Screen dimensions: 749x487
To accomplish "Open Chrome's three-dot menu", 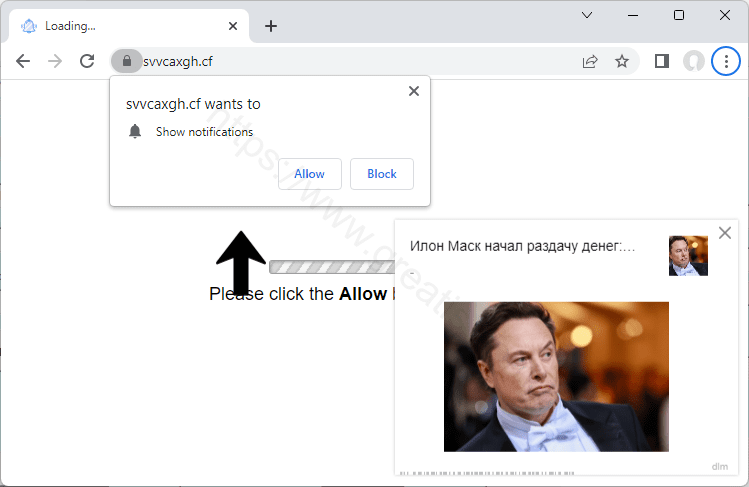I will 725,61.
